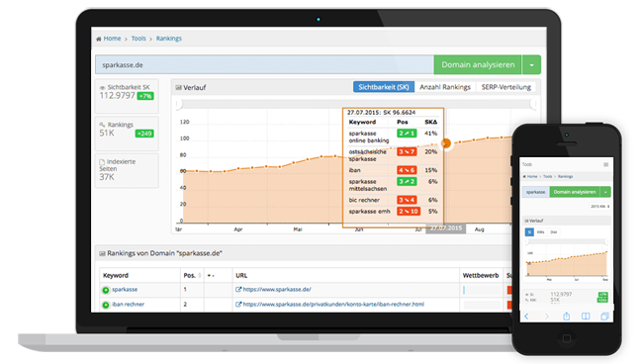Open the iban-rechner.html URL link
Image resolution: width=643 pixels, height=364 pixels.
[x=333, y=304]
